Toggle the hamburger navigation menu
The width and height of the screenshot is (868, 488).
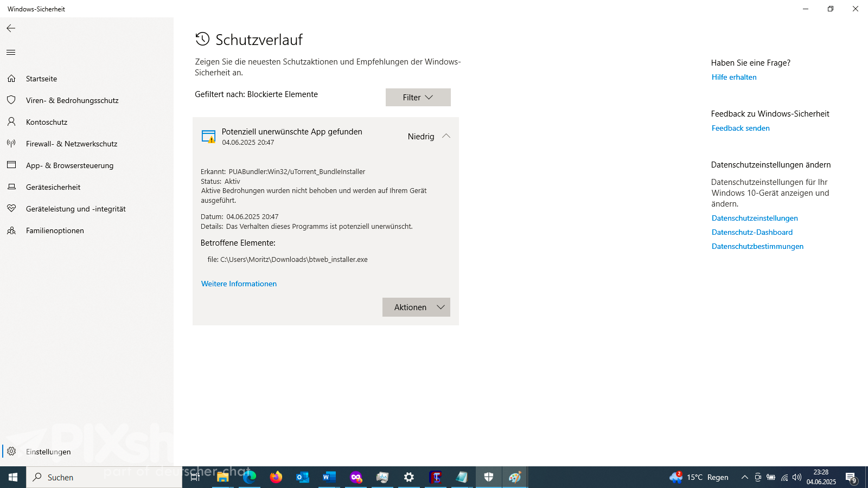point(11,53)
